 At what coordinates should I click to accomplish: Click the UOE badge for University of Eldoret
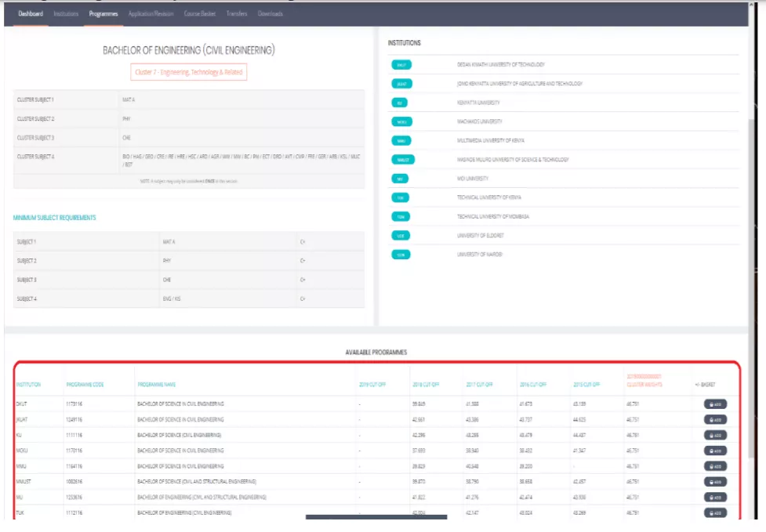point(401,236)
